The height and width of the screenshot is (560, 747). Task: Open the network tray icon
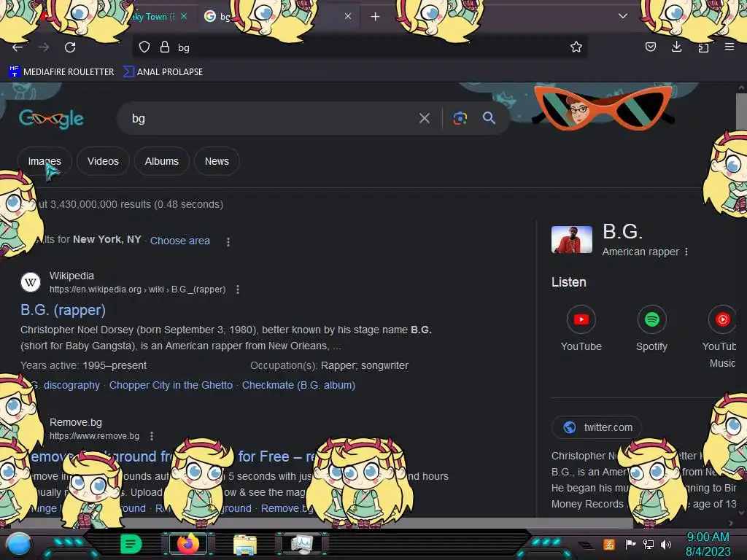648,544
